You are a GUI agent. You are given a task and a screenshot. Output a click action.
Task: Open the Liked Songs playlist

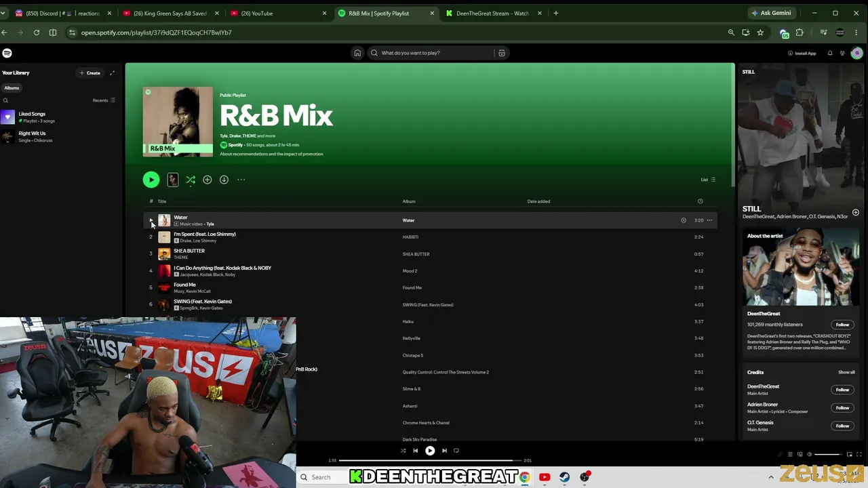61,117
